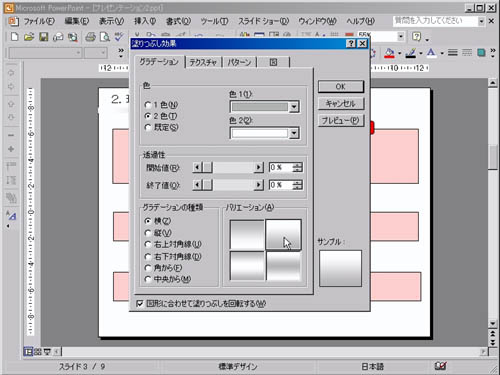Viewport: 500px width, 375px height.
Task: Click the Promote arrow in outline toolbar
Action: click(11, 72)
